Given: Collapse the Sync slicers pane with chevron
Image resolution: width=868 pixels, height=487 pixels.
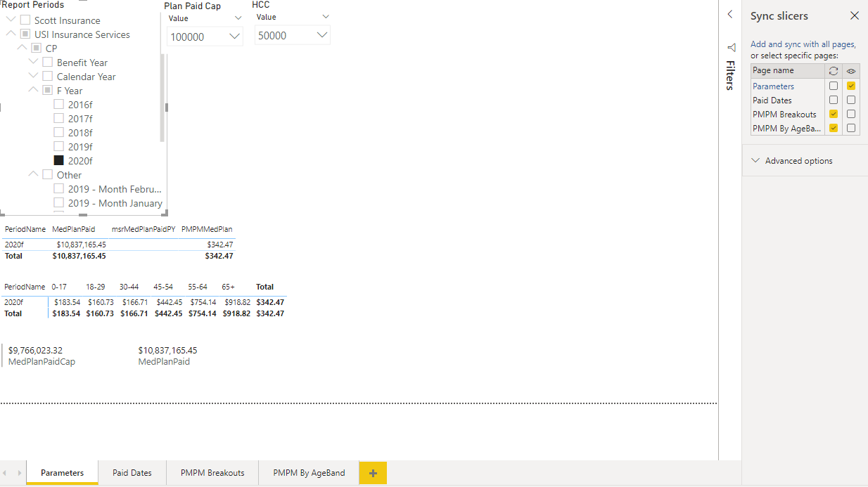Looking at the screenshot, I should [729, 15].
